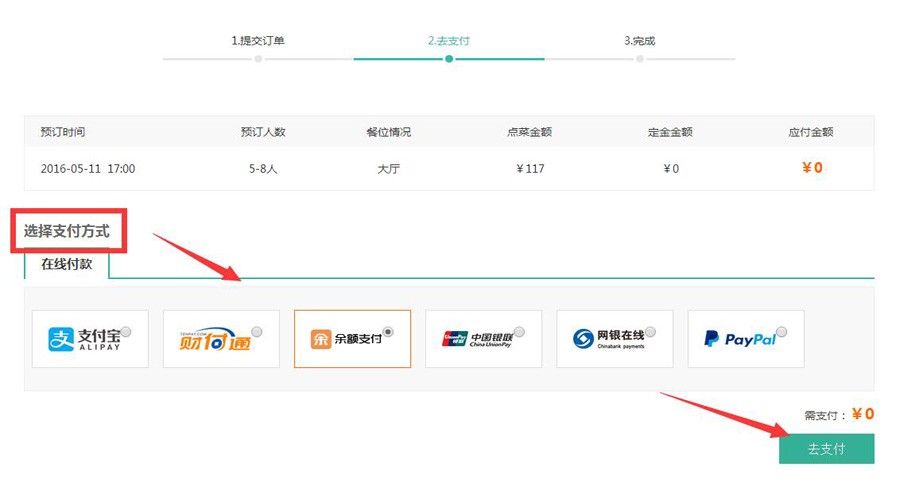
Task: Select the Alipay radio button
Action: [x=126, y=332]
